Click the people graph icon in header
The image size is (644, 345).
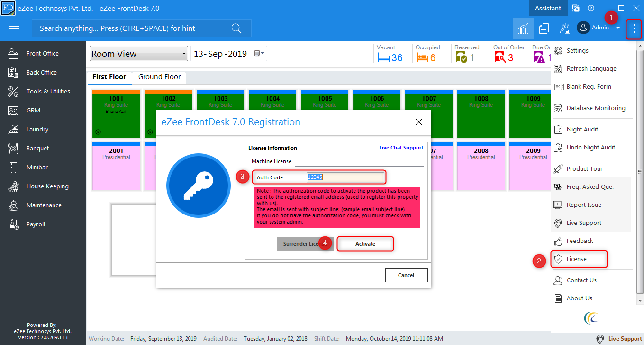click(x=564, y=28)
